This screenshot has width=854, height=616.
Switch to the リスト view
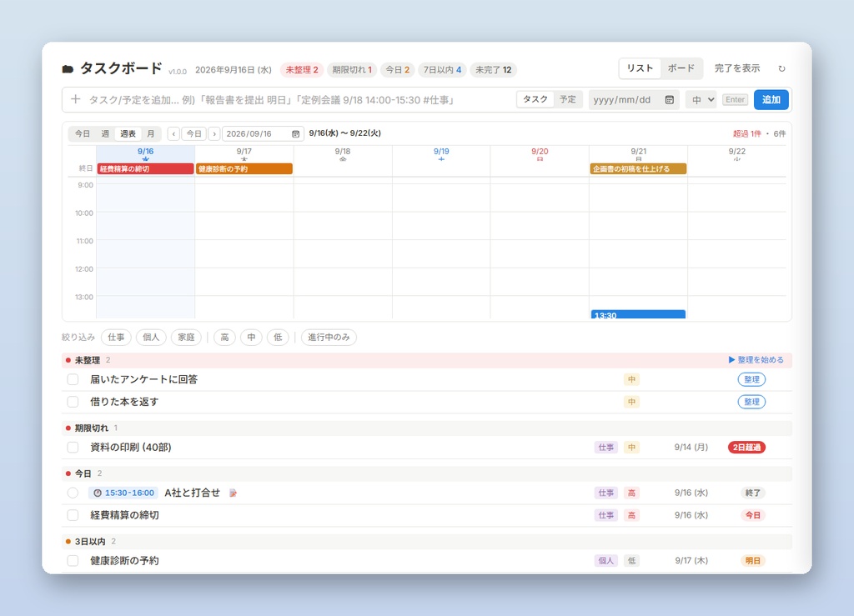(x=640, y=68)
